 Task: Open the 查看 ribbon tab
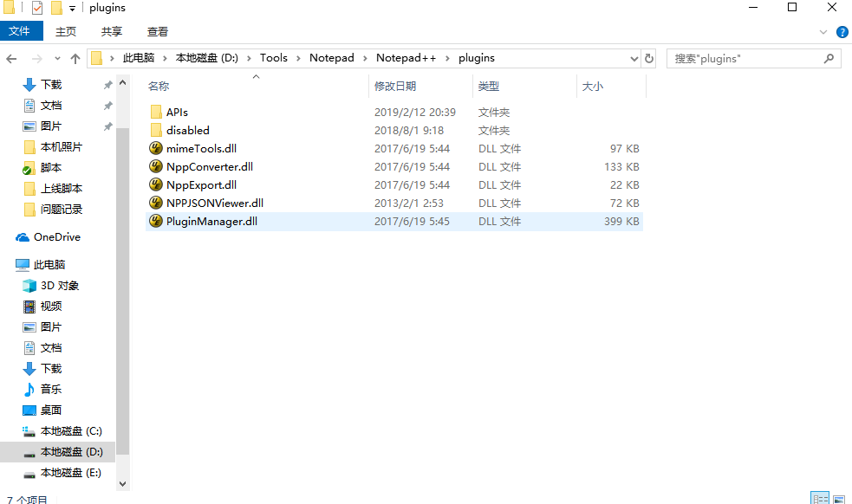(x=158, y=32)
